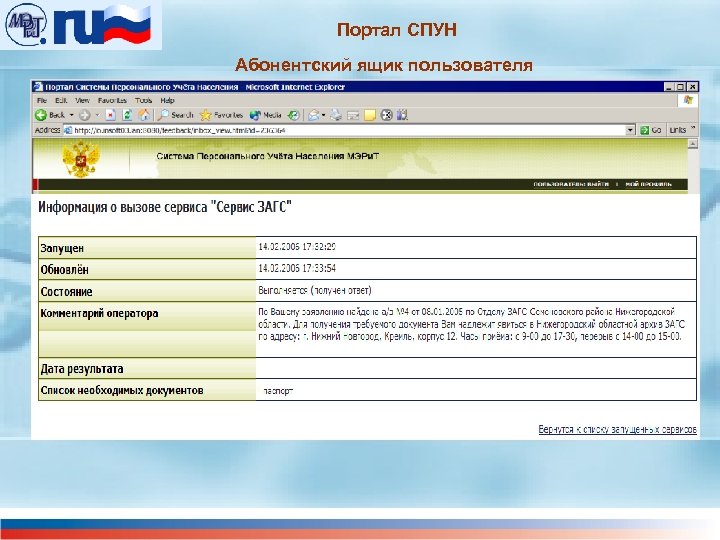The image size is (720, 540).
Task: Click the page scrollbar up arrow
Action: (692, 144)
